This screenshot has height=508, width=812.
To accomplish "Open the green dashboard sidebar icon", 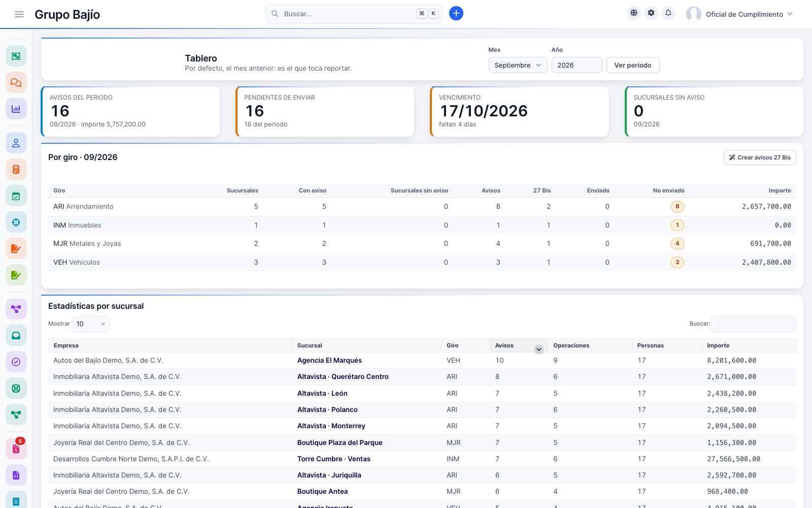I will [x=16, y=56].
